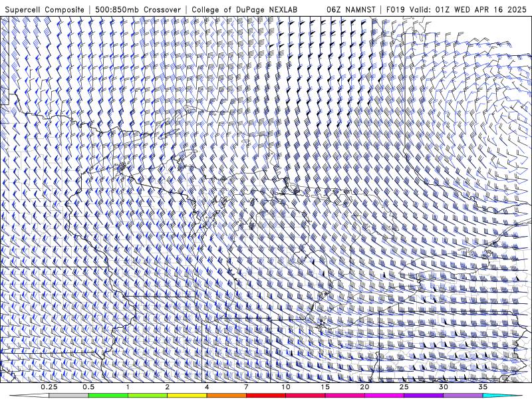Click the '35' color scale label
This screenshot has width=532, height=399.
tap(483, 387)
